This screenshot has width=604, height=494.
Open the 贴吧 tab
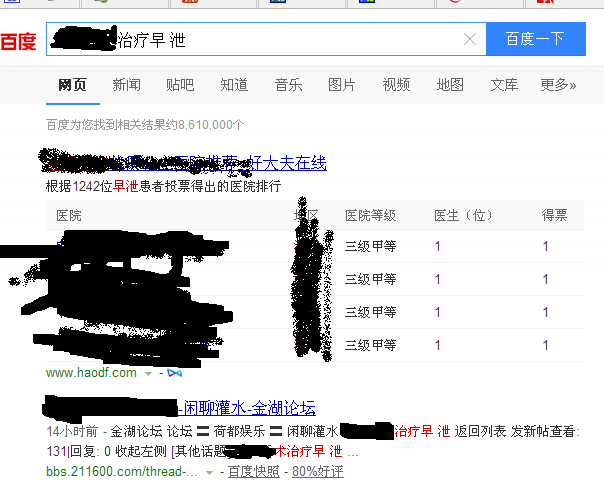pos(180,85)
